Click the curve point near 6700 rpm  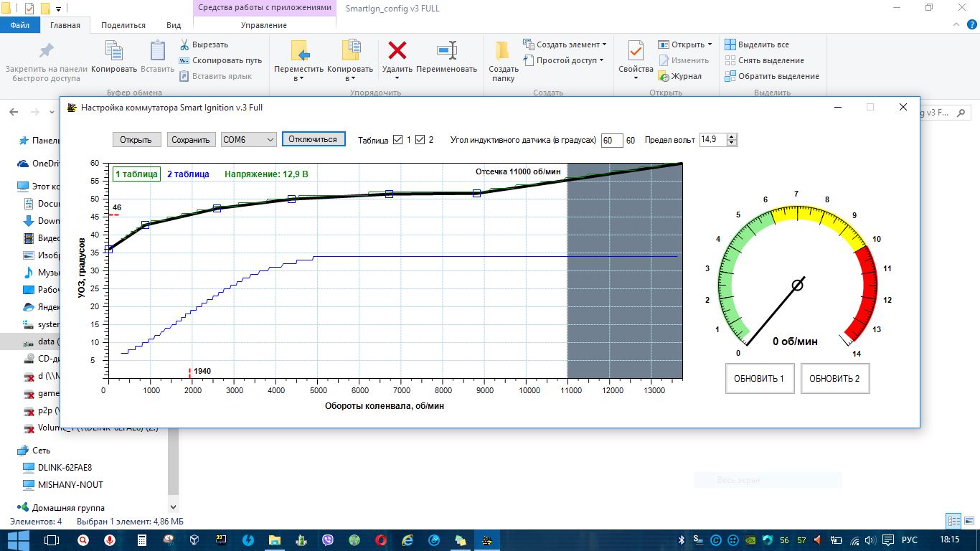coord(389,194)
